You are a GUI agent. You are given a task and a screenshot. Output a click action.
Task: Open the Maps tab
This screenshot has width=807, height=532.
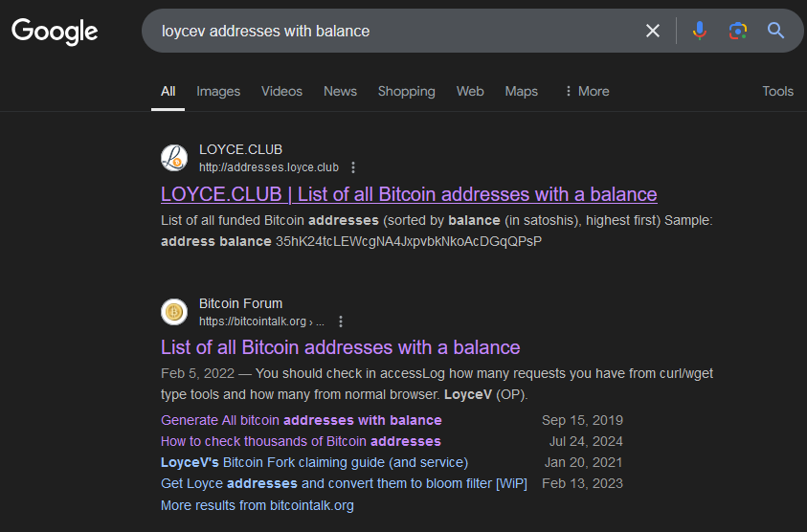tap(522, 92)
